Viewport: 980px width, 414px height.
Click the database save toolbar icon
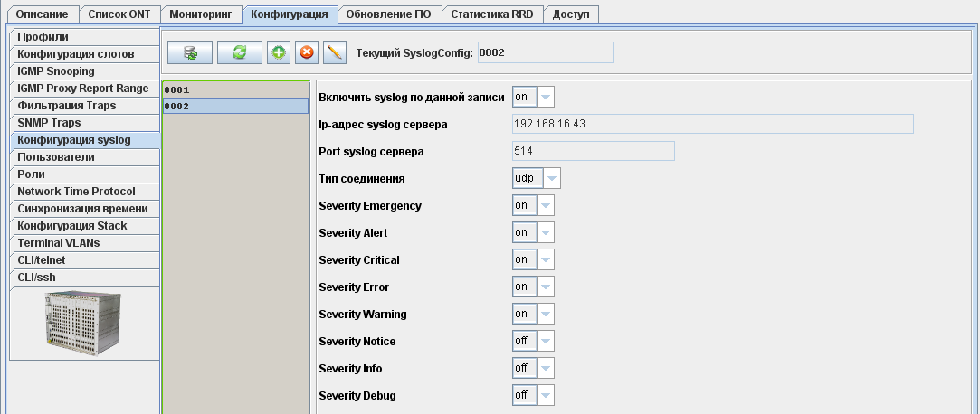191,52
